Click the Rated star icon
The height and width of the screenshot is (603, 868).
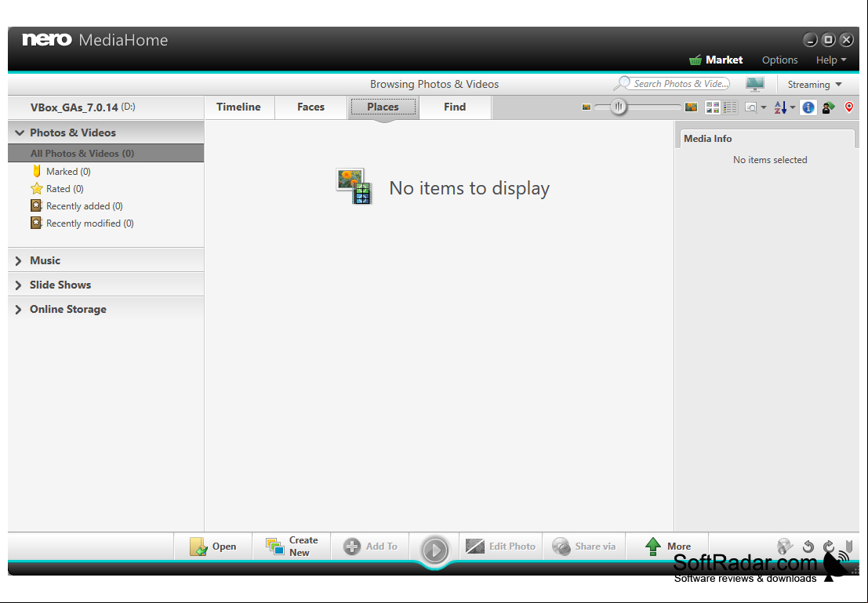click(37, 188)
